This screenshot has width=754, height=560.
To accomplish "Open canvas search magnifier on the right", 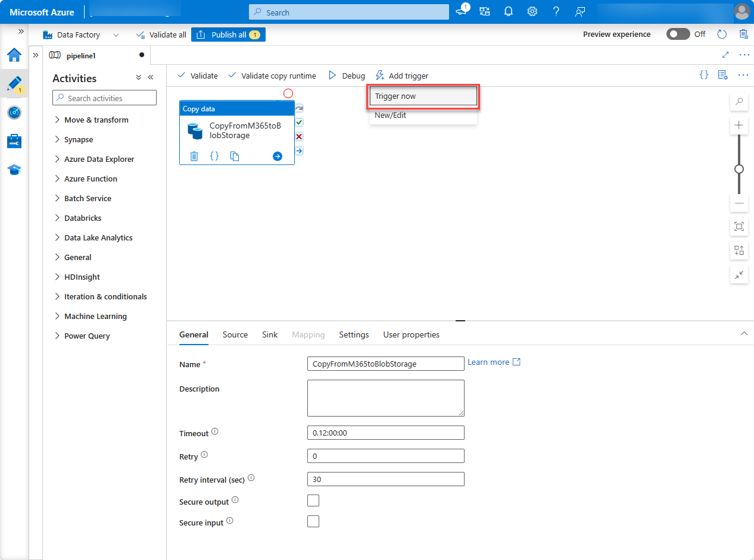I will (x=739, y=101).
